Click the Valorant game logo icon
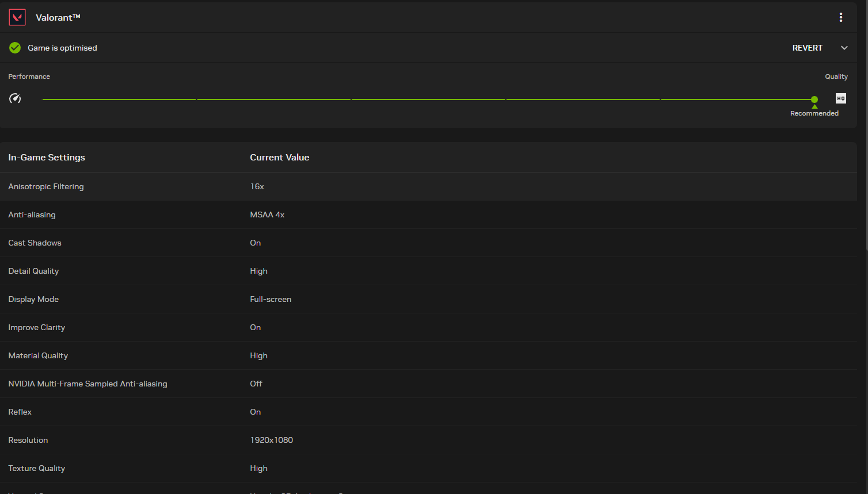The image size is (868, 494). (17, 17)
